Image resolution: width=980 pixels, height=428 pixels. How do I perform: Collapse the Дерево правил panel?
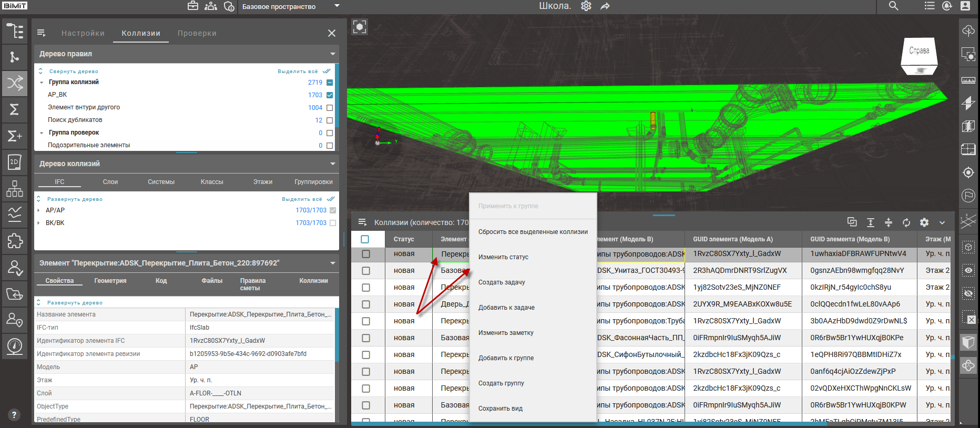coord(332,54)
